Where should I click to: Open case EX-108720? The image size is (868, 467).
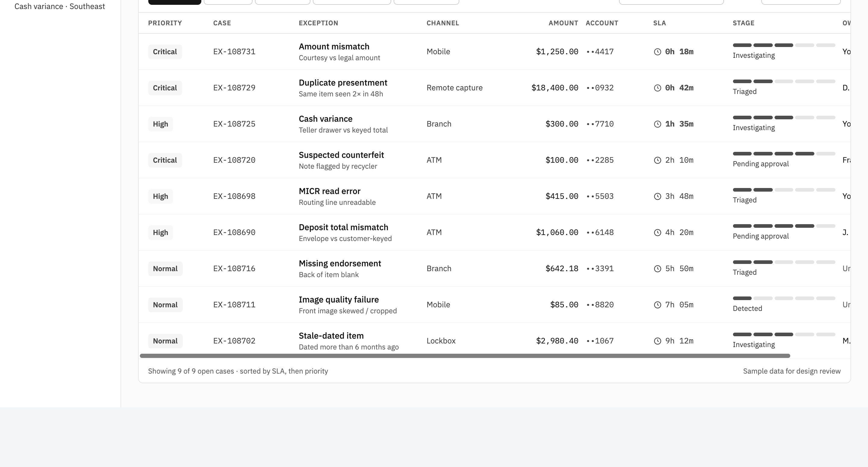tap(234, 160)
